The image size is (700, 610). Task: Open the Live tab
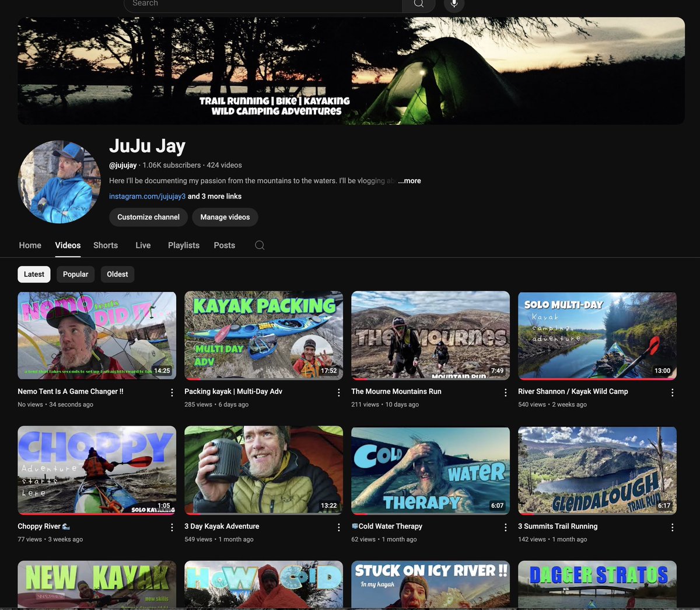tap(143, 245)
